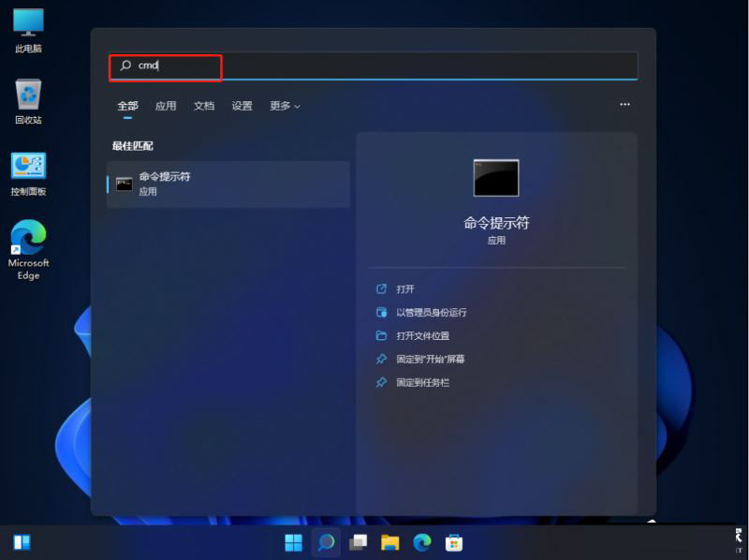The width and height of the screenshot is (749, 560).
Task: Expand the 更多 search filter dropdown
Action: click(x=284, y=106)
